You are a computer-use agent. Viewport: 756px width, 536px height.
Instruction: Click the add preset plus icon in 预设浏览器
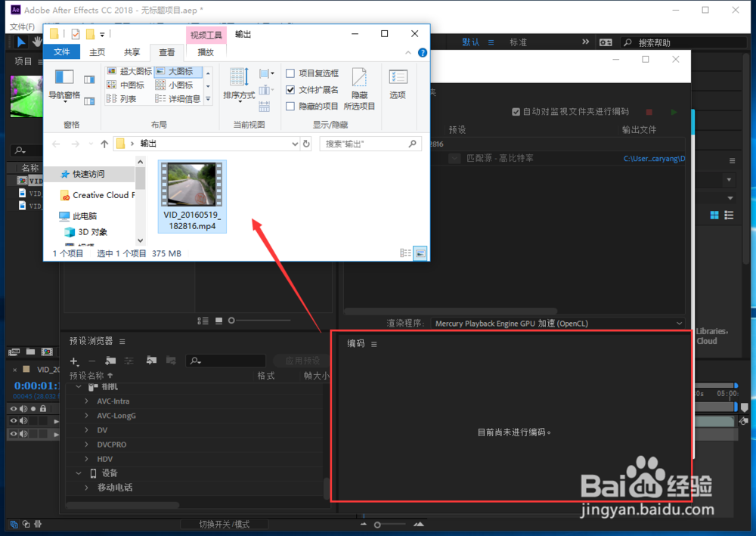point(73,361)
